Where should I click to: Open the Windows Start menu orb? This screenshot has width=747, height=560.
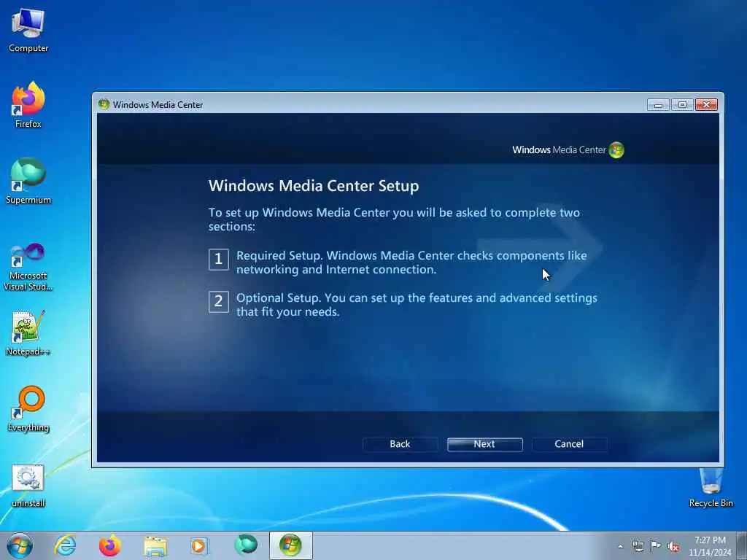20,545
